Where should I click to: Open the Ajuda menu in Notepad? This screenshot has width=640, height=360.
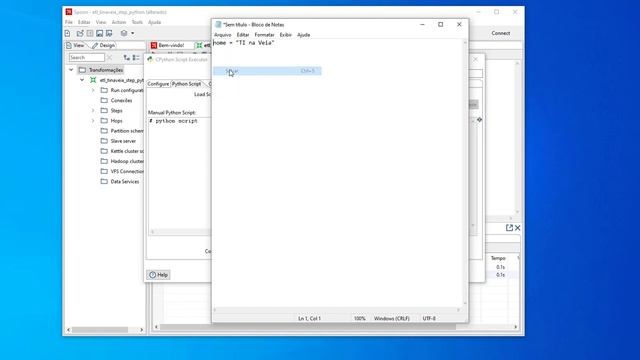[303, 35]
